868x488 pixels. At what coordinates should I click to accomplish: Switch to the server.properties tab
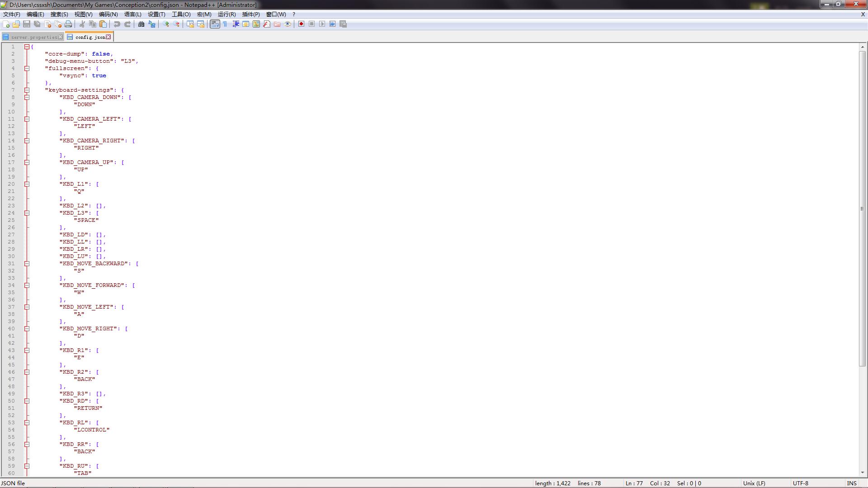pos(33,37)
